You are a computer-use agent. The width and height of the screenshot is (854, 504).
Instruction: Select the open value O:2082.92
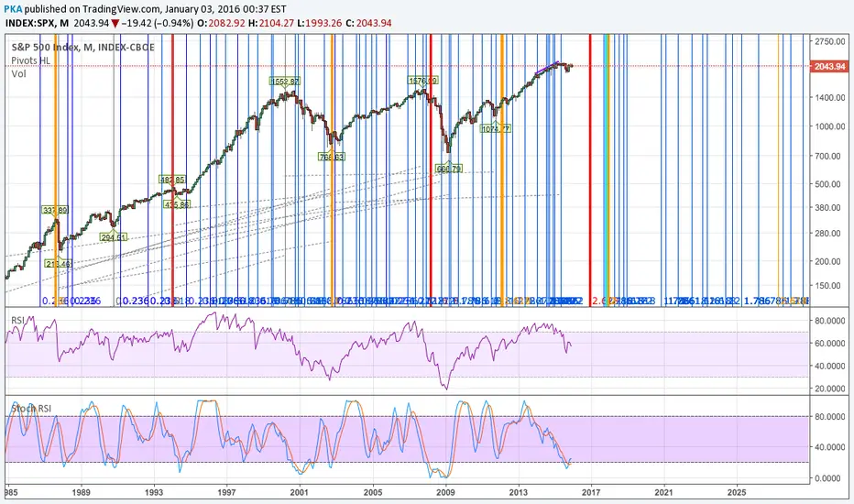pos(221,24)
